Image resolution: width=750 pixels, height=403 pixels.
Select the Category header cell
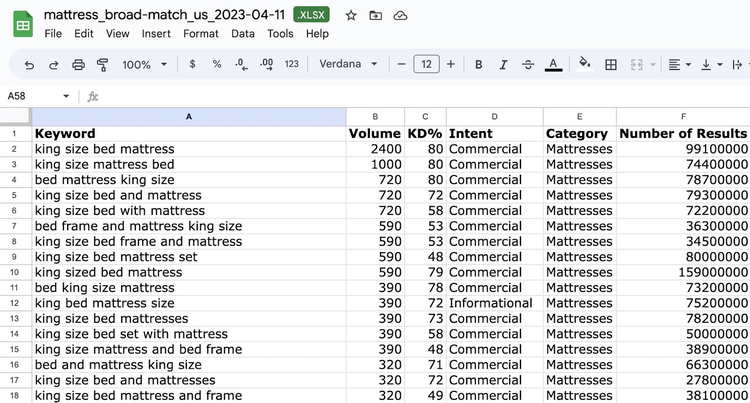[579, 133]
